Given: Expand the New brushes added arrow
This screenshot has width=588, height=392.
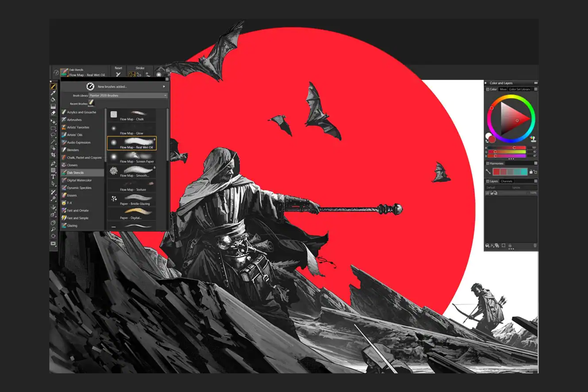Looking at the screenshot, I should [164, 87].
